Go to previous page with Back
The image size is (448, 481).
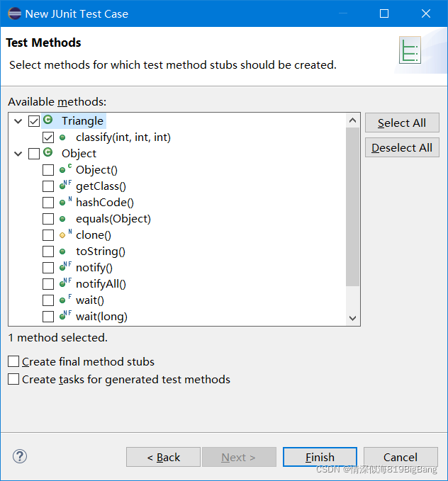pyautogui.click(x=163, y=457)
